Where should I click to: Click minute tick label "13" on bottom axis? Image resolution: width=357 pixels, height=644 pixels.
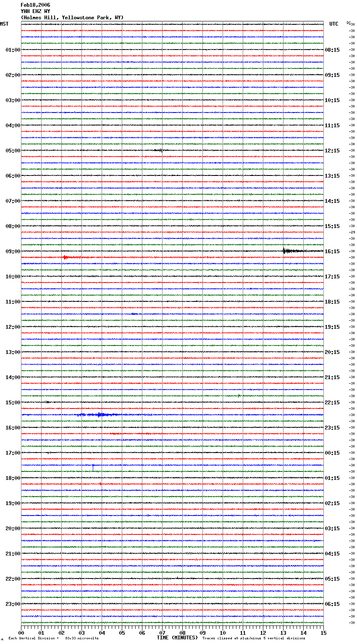coord(283,633)
